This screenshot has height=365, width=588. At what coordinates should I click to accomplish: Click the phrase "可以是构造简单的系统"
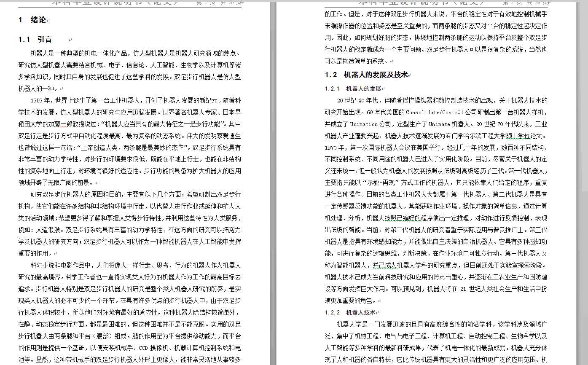pos(355,61)
